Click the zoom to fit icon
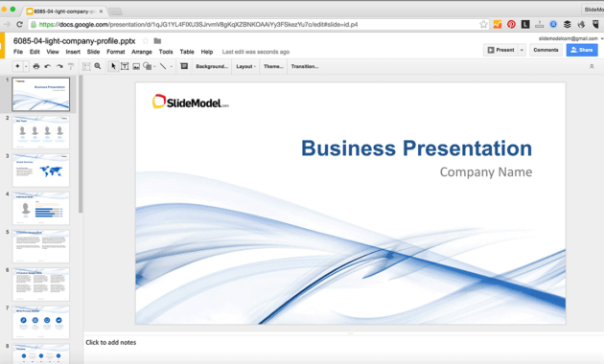 click(86, 66)
